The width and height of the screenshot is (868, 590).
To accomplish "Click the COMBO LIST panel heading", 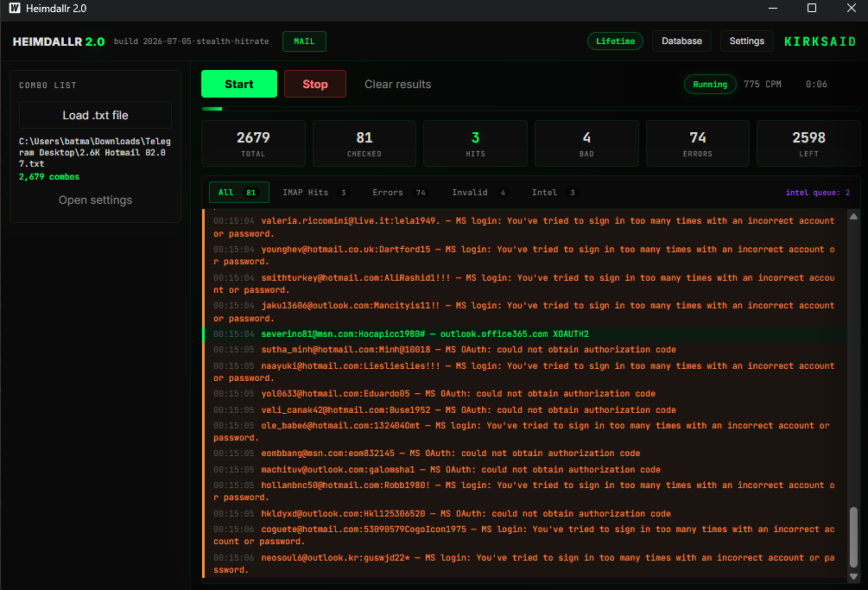I will coord(48,86).
